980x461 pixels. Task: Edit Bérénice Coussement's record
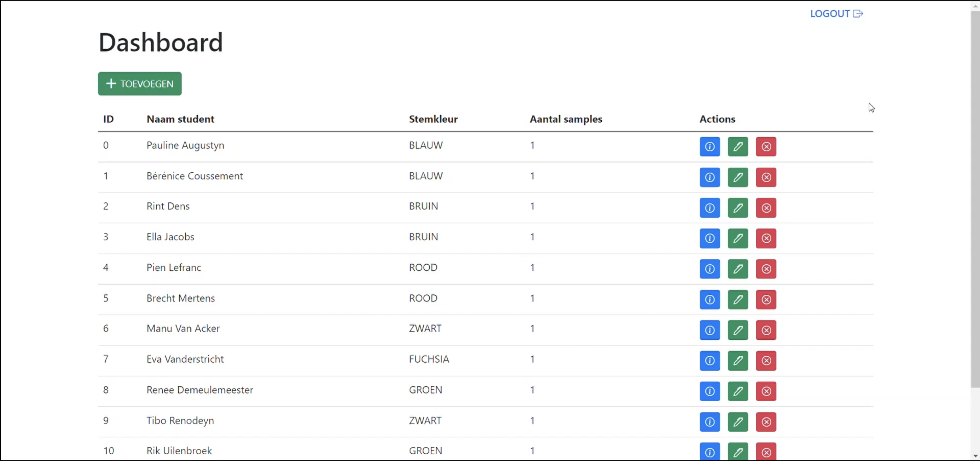coord(738,178)
